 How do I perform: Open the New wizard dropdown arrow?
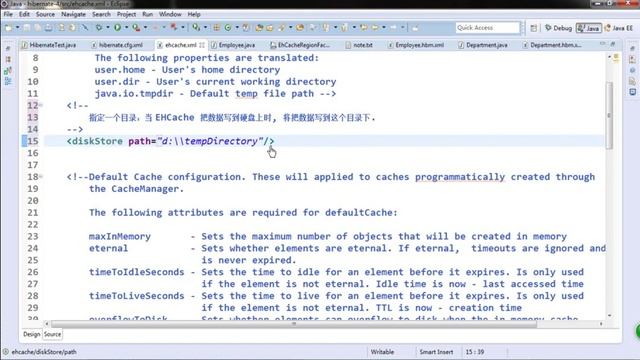click(x=17, y=28)
